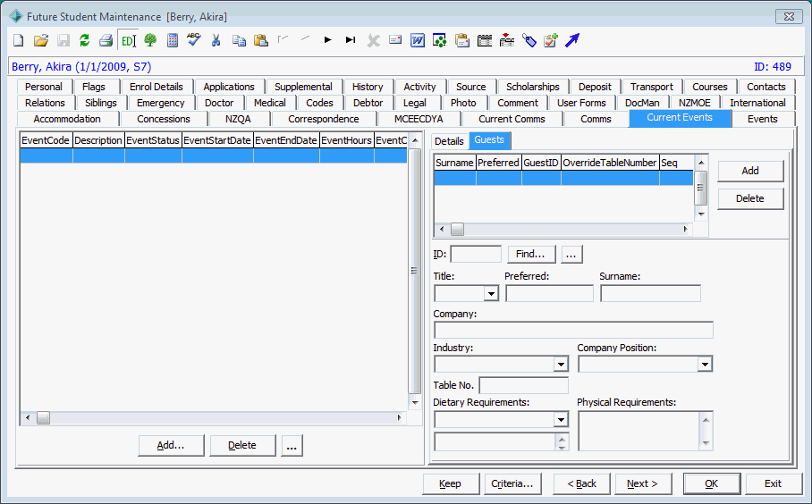Expand the Dietary Requirements dropdown
Screen dimensions: 812x504
click(x=561, y=419)
